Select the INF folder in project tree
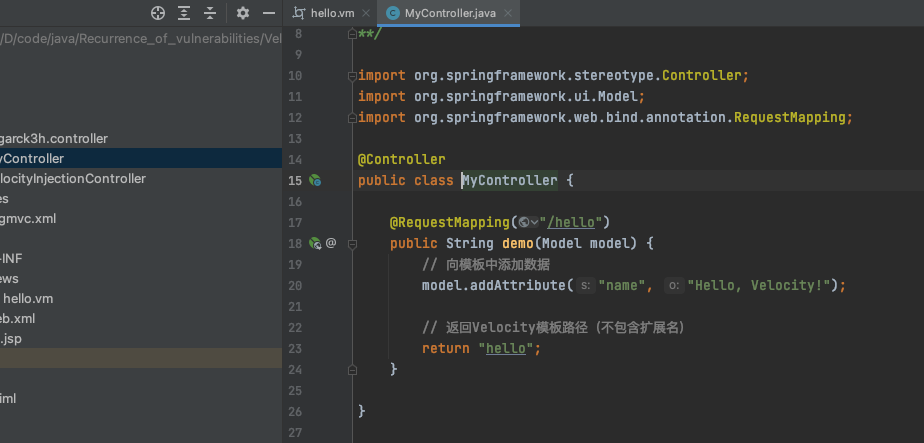 coord(11,259)
